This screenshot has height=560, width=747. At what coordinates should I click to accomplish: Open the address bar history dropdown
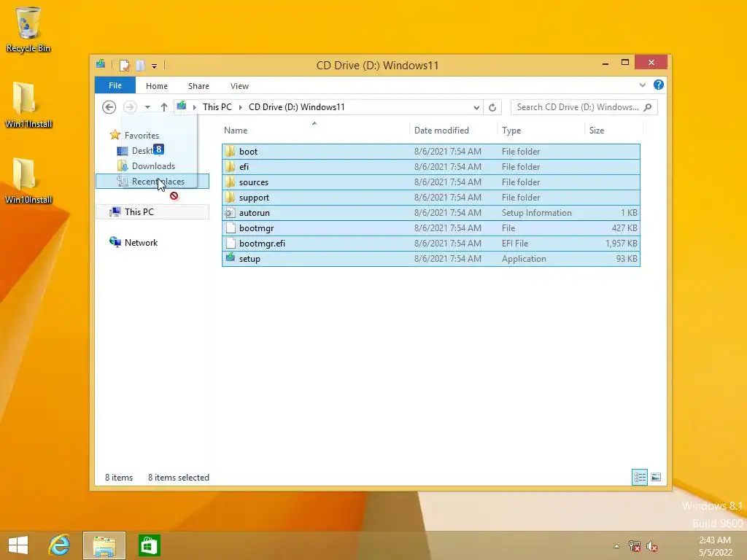(476, 108)
